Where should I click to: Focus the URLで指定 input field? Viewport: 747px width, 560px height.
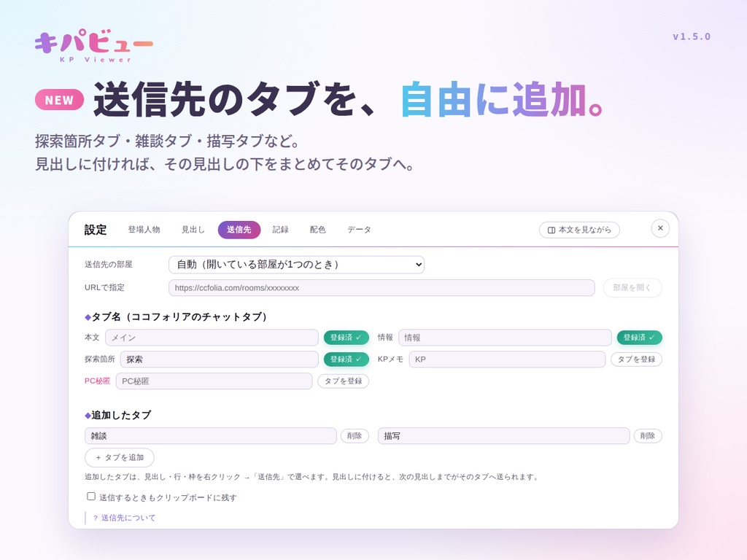(x=382, y=287)
